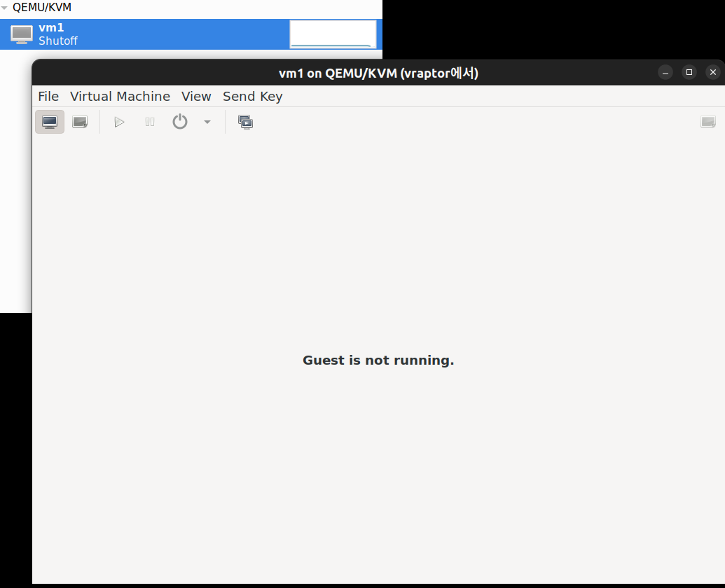Close the vm1 console window
The height and width of the screenshot is (588, 725).
pos(713,73)
